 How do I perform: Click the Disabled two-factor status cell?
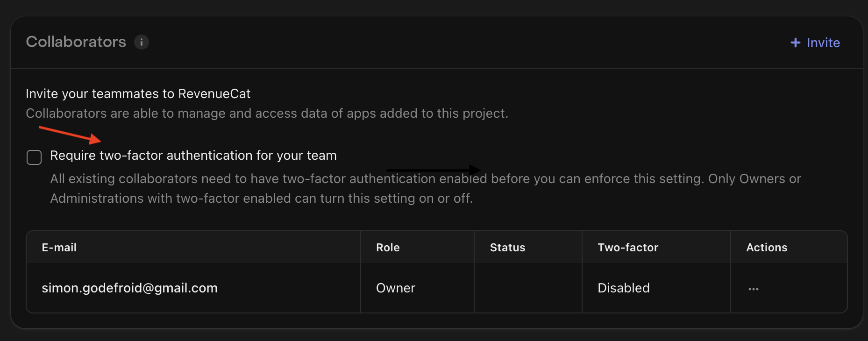click(623, 288)
